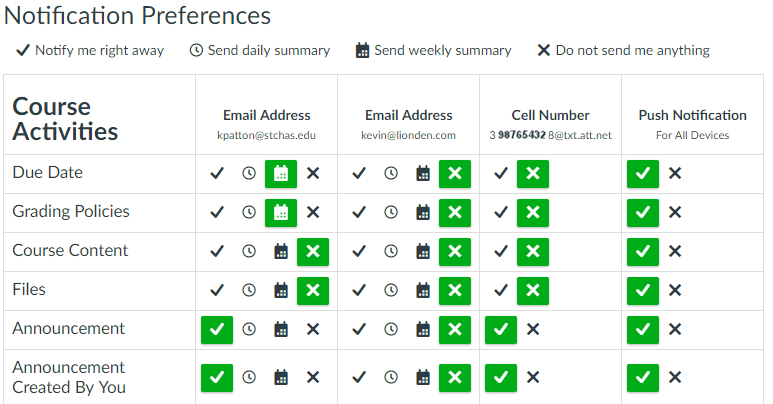Select weekly summary for Files under kevin@lionden.com

point(423,290)
